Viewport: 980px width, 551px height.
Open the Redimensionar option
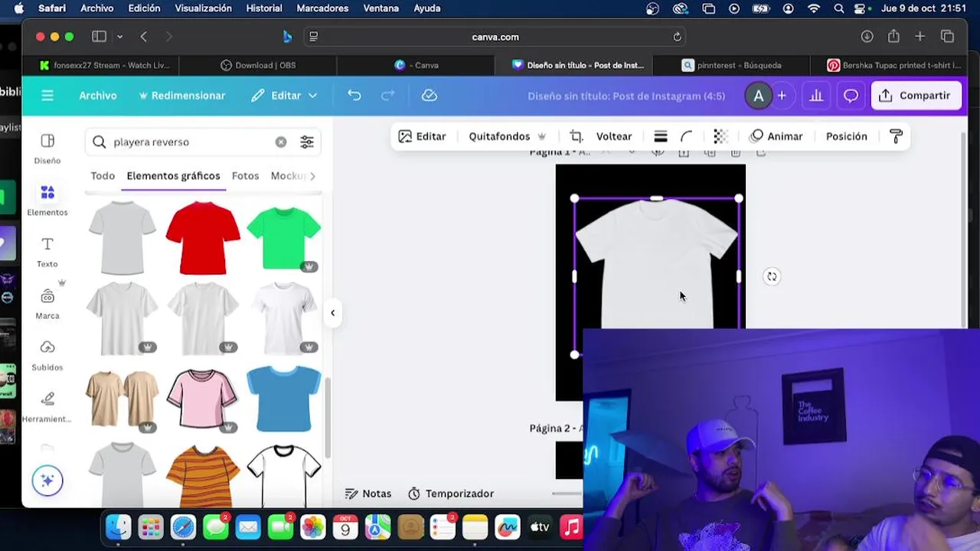pyautogui.click(x=182, y=96)
